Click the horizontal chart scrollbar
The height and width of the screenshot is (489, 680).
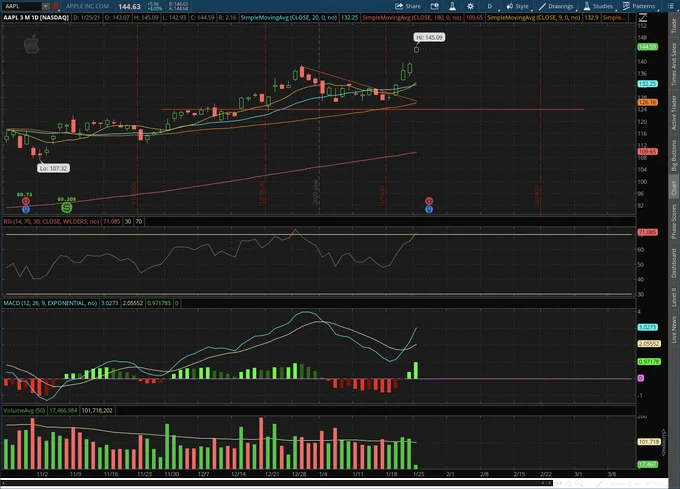276,482
